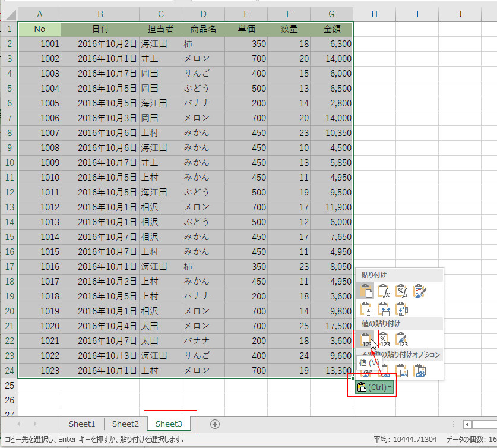Paste Values only (123 icon)
The height and width of the screenshot is (448, 497).
click(x=366, y=340)
